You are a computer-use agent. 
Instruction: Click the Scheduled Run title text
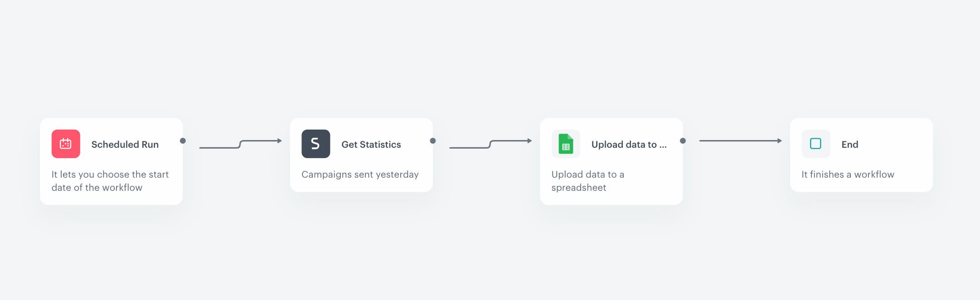[x=125, y=144]
